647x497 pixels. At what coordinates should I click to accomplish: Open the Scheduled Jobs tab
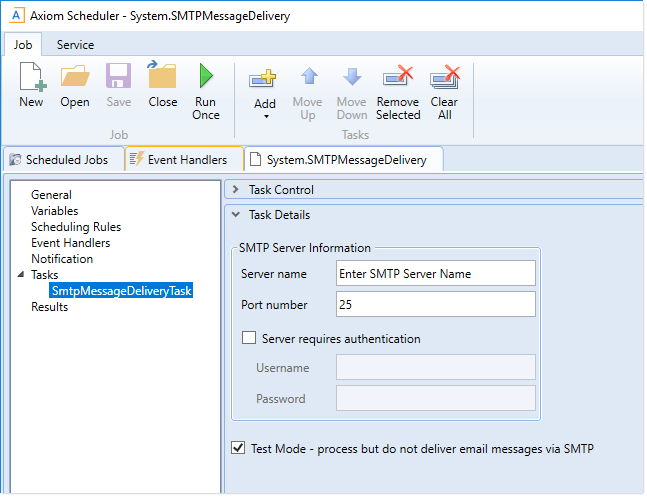tap(63, 160)
